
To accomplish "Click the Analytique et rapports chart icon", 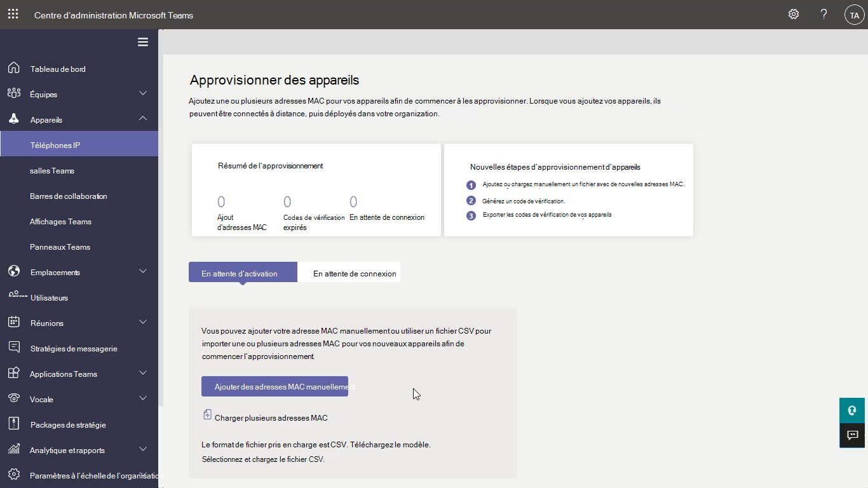I will [x=13, y=449].
